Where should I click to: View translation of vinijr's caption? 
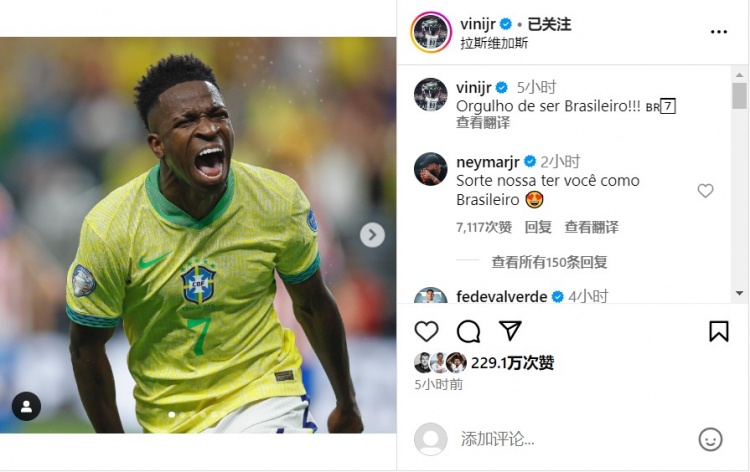coord(483,122)
